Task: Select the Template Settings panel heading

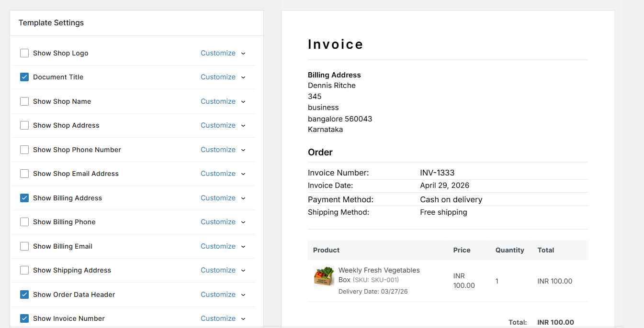Action: coord(51,23)
